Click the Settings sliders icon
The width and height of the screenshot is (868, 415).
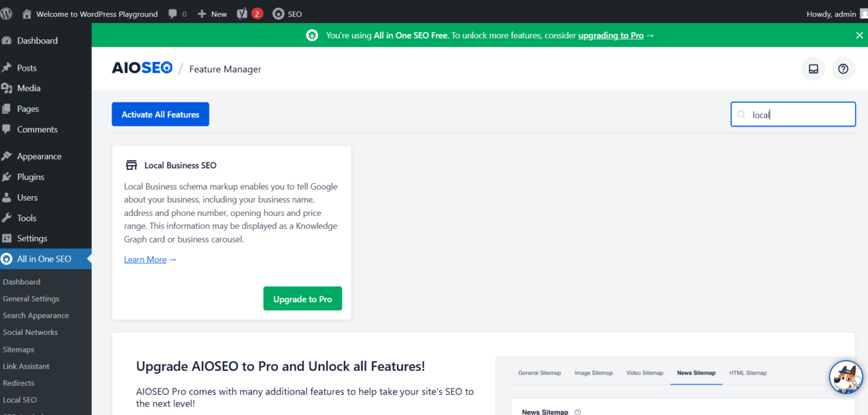7,238
